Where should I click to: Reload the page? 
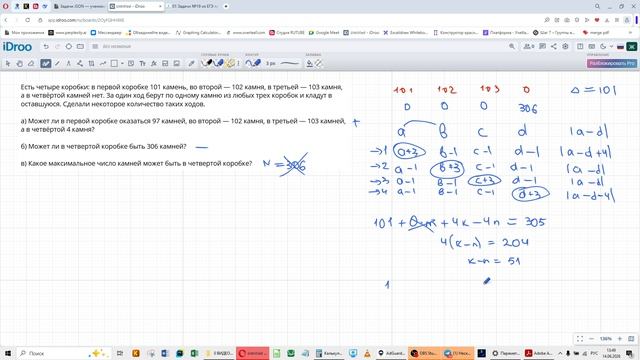[27, 20]
